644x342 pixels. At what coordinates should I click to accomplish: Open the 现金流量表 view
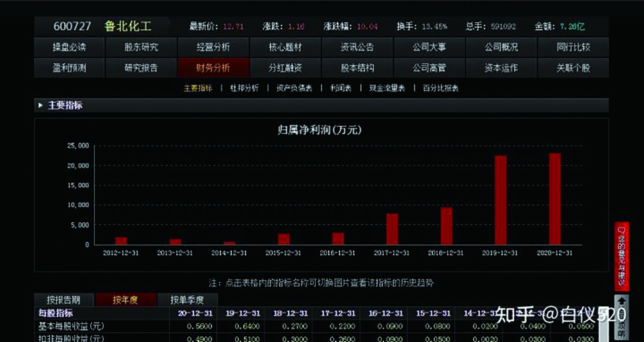pos(387,88)
